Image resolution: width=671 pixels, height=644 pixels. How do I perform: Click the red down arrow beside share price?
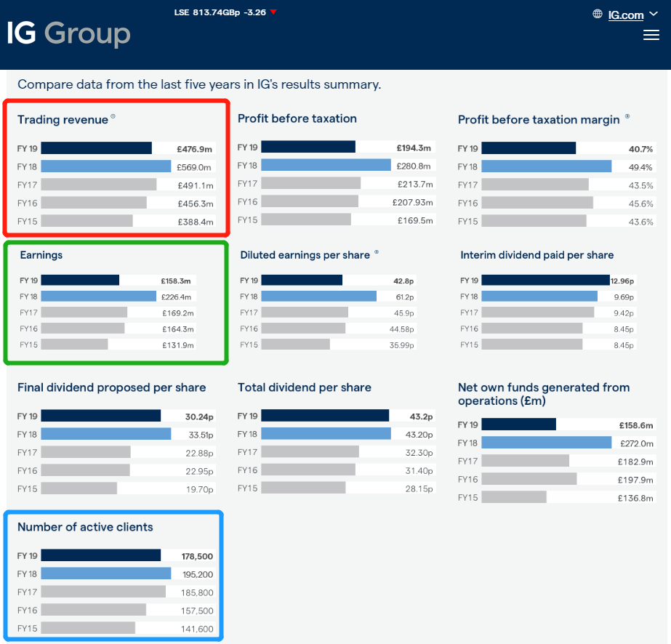pos(273,12)
